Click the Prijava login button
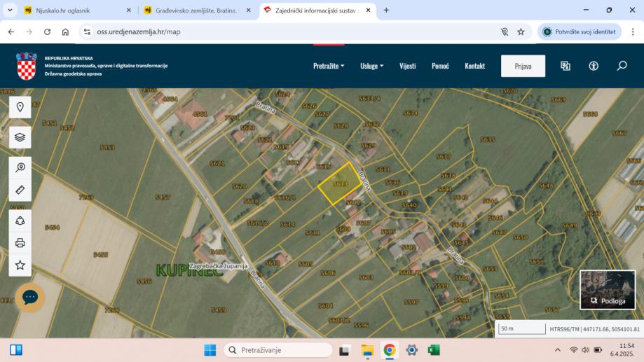 [x=523, y=66]
